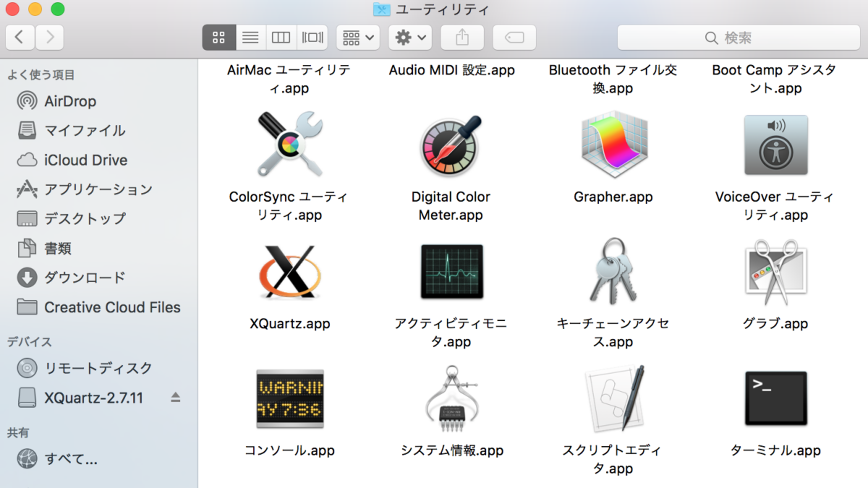Image resolution: width=868 pixels, height=488 pixels.
Task: Switch to list view
Action: coord(250,37)
